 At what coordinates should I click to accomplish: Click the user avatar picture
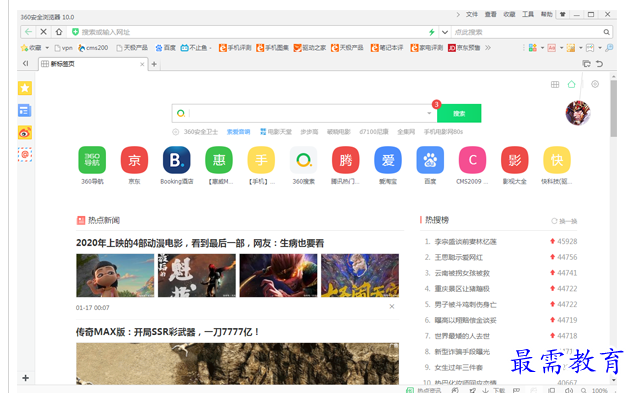[x=578, y=113]
